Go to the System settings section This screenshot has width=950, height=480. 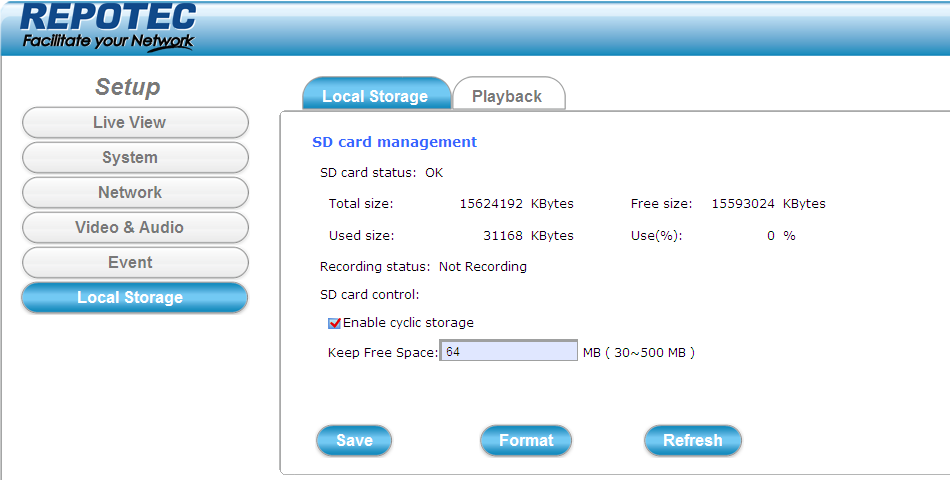[134, 157]
